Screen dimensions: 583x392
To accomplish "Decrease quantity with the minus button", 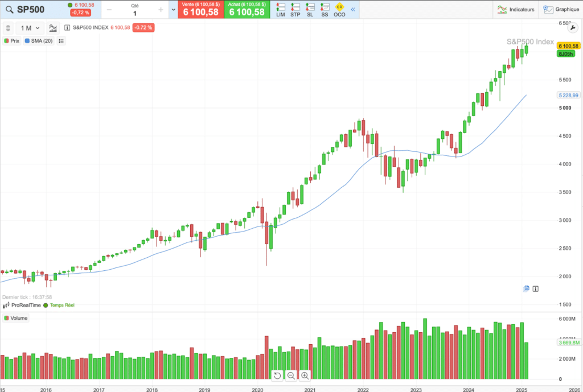I will 109,10.
